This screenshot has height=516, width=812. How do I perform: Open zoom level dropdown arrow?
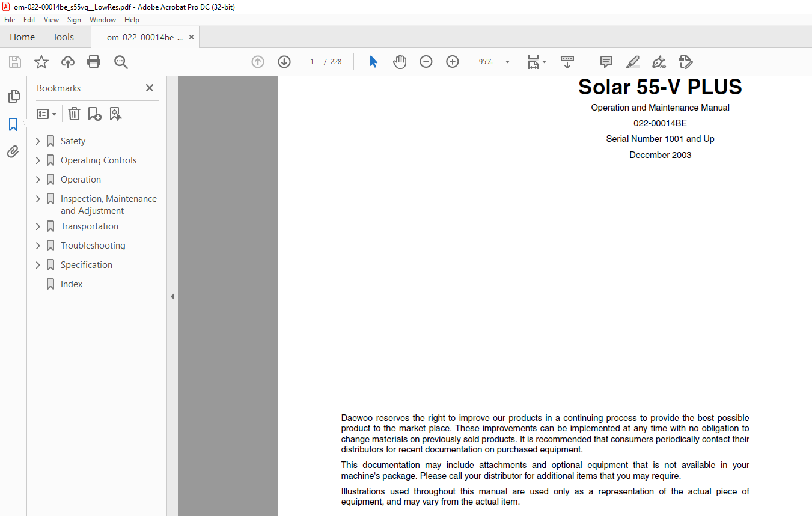(507, 62)
